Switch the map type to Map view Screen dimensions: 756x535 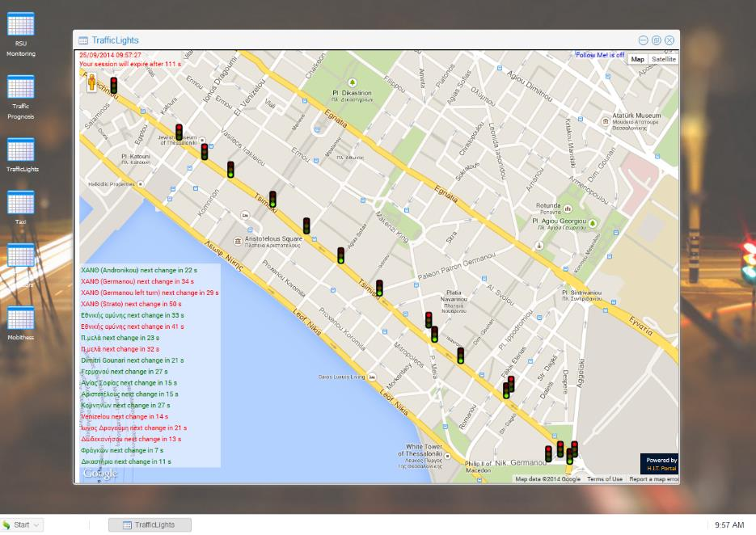(x=637, y=59)
